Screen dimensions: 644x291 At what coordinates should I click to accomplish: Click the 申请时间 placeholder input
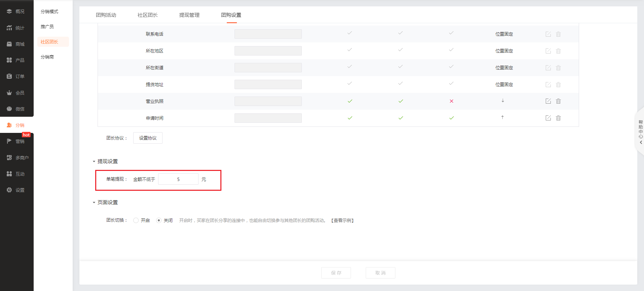tap(268, 118)
